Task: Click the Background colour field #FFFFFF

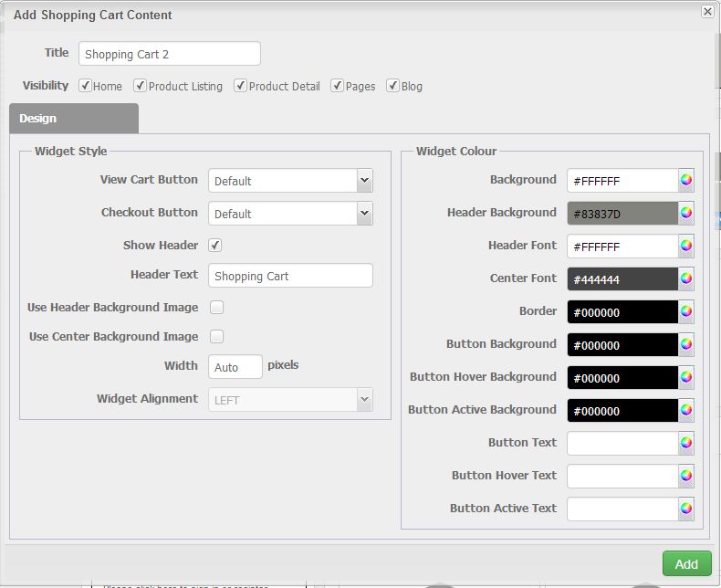Action: 622,181
